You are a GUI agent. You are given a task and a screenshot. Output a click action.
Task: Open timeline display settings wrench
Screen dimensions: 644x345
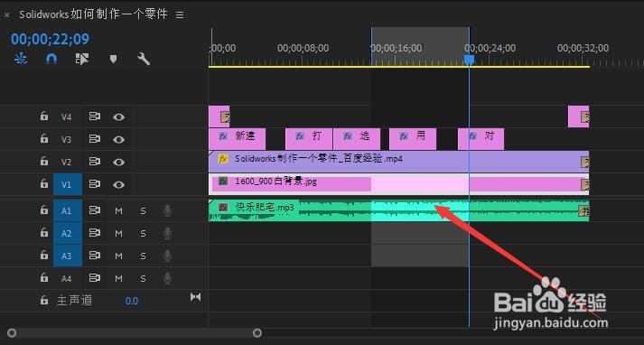[x=144, y=60]
